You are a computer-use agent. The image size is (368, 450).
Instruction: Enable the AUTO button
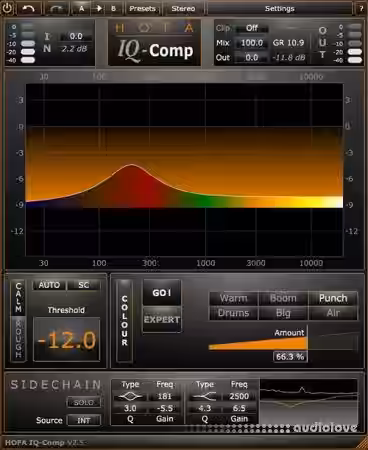pyautogui.click(x=49, y=285)
